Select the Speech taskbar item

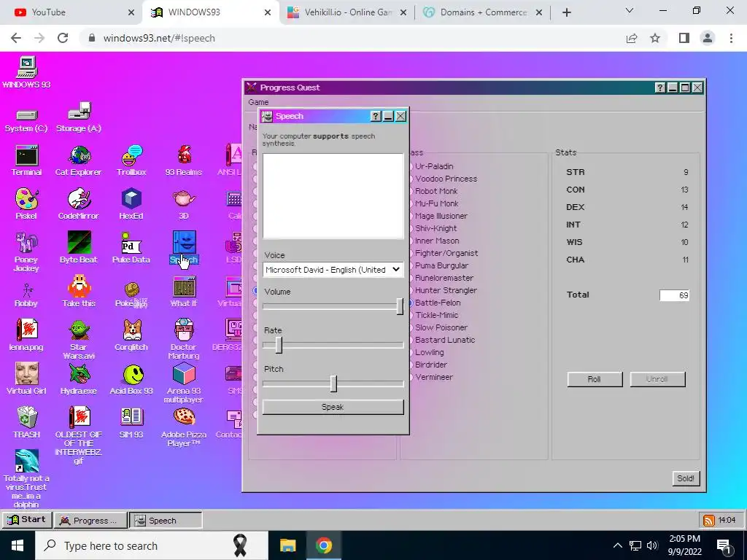[x=166, y=521]
